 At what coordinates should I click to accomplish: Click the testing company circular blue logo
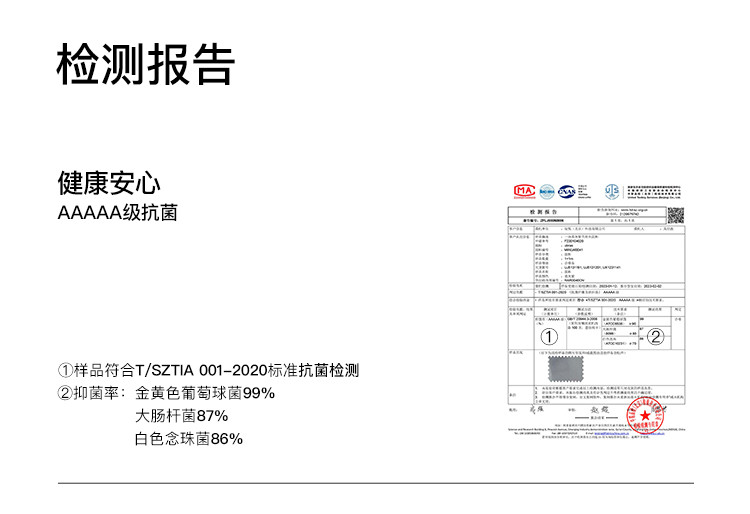[x=611, y=191]
